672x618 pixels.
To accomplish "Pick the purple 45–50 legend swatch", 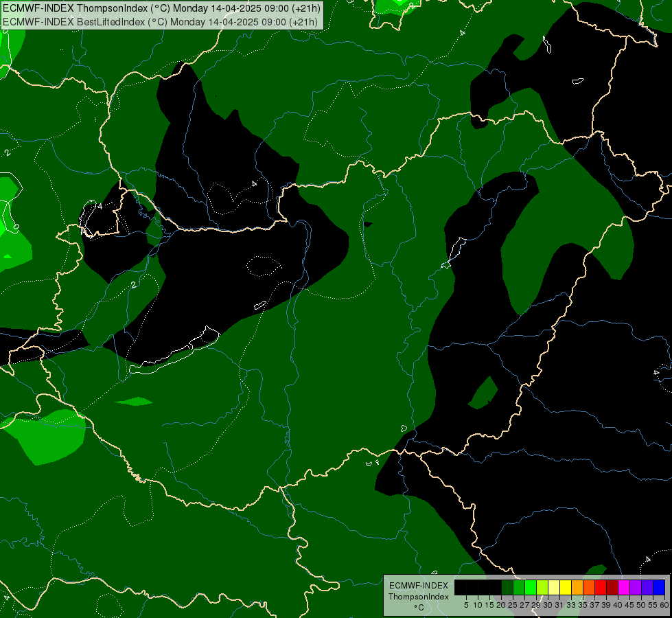I will (636, 587).
